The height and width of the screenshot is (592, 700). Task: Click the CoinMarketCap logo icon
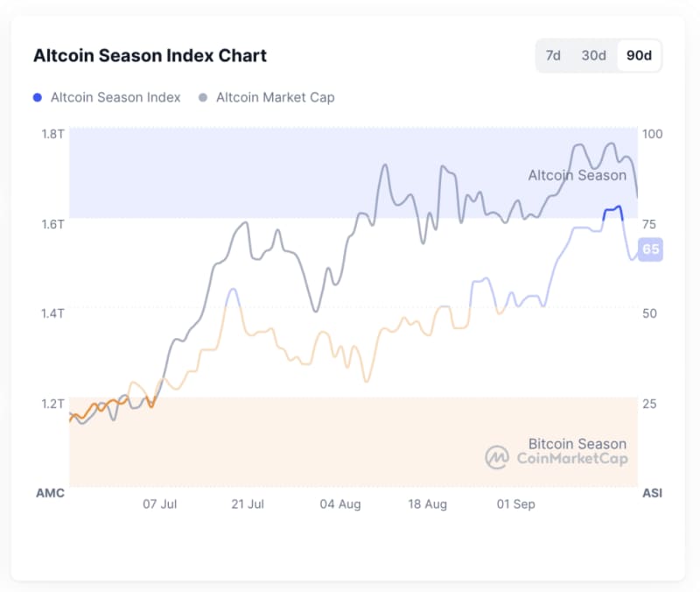tap(497, 457)
